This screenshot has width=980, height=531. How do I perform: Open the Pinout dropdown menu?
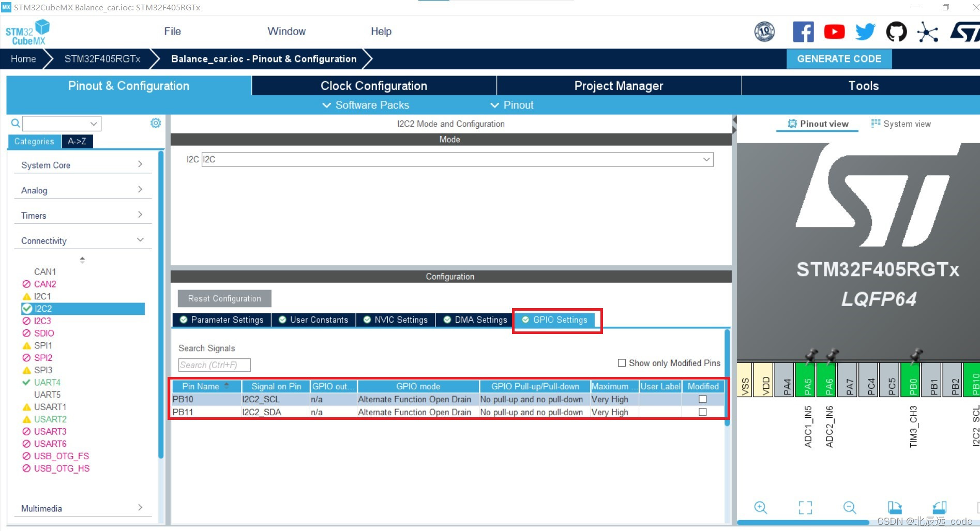coord(512,105)
